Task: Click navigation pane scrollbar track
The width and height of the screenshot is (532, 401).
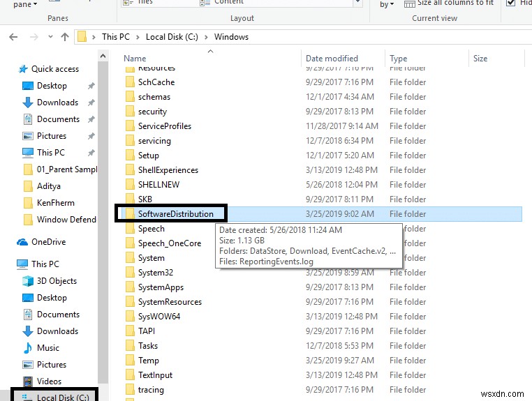Action: pyautogui.click(x=103, y=224)
